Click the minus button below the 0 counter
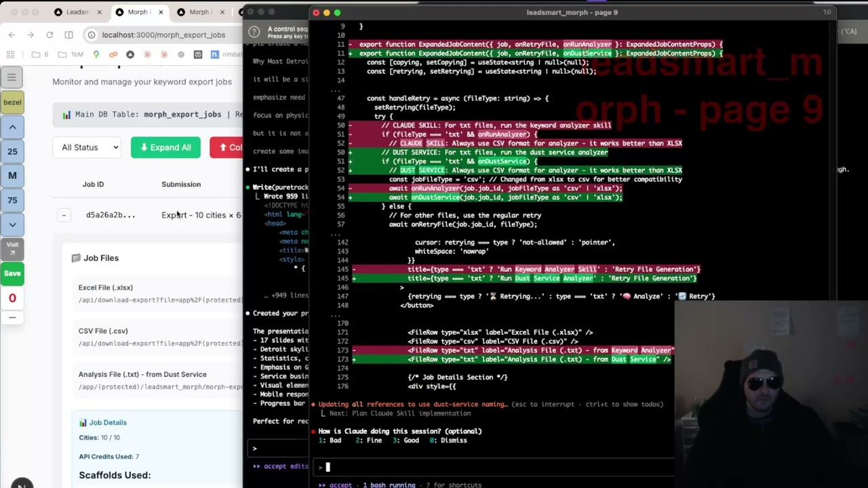The width and height of the screenshot is (868, 488). [x=12, y=317]
